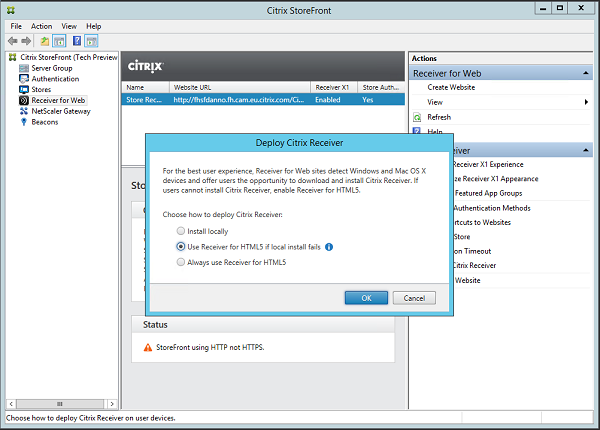Open the Action menu
This screenshot has width=600, height=430.
pos(41,26)
